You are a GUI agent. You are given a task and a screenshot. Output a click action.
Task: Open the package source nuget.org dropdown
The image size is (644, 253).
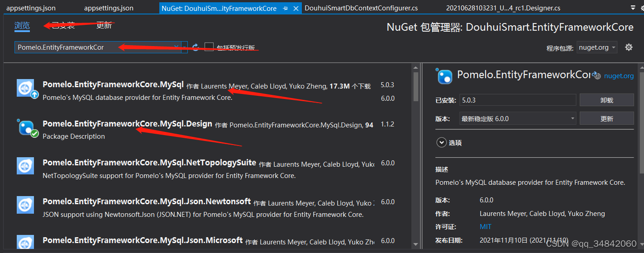(597, 47)
